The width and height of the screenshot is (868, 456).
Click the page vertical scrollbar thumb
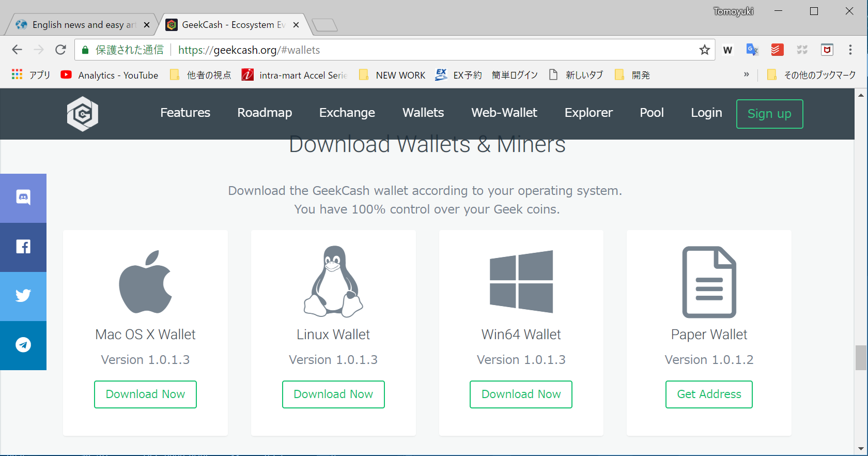point(861,358)
